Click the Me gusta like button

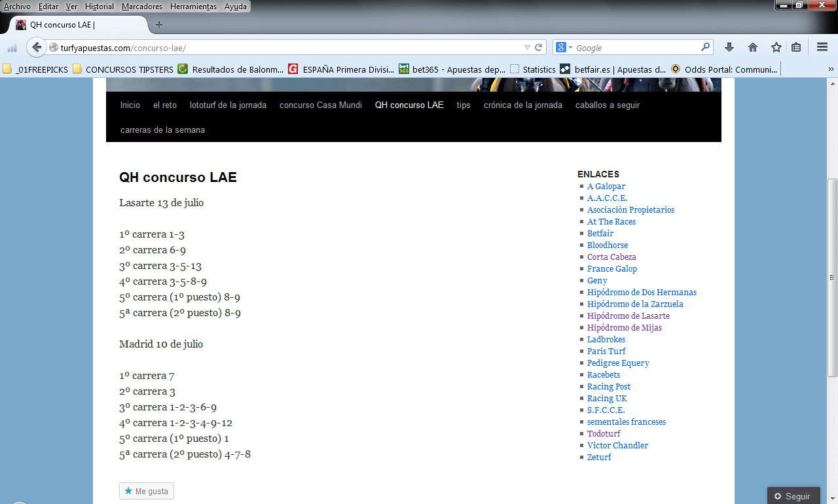[147, 491]
